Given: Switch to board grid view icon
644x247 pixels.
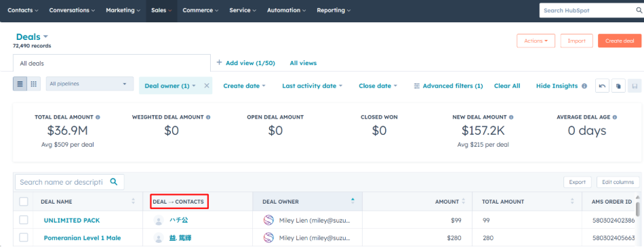Looking at the screenshot, I should pyautogui.click(x=34, y=84).
